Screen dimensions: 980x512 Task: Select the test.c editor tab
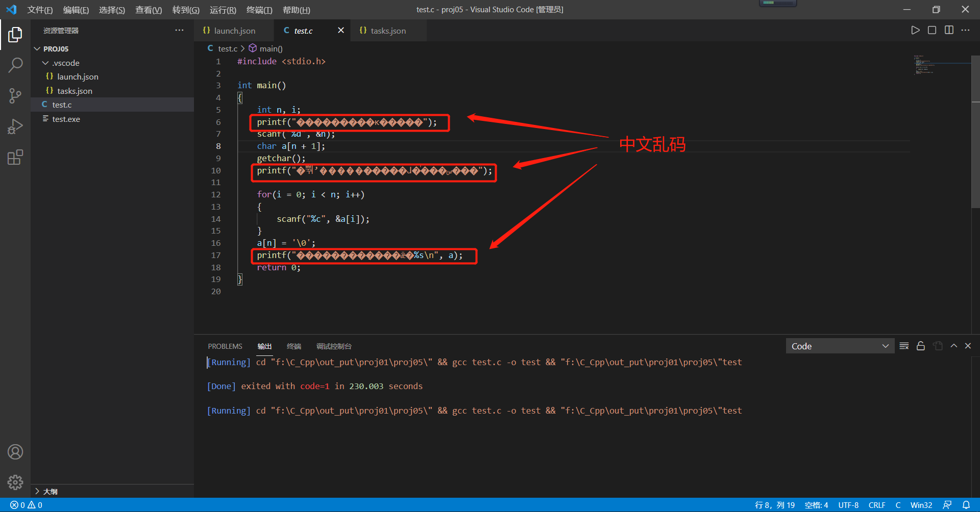point(303,31)
